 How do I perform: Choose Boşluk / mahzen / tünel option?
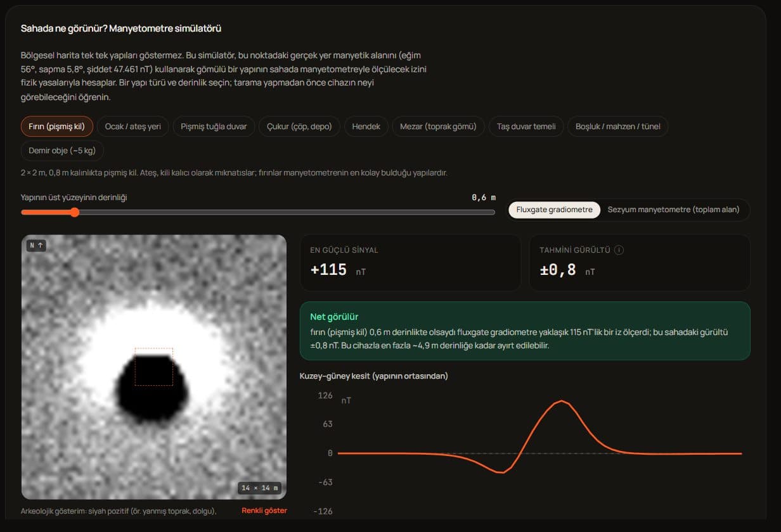click(618, 126)
